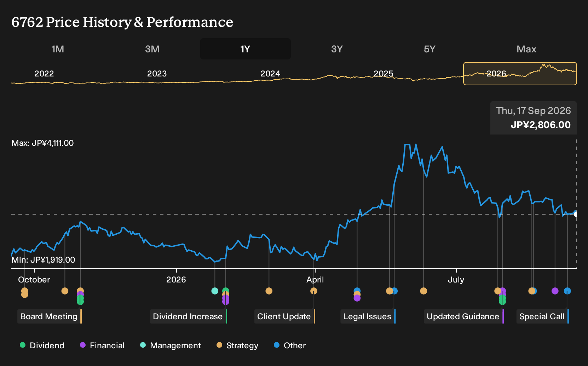The image size is (588, 366).
Task: Toggle the Dividend legend filter
Action: click(42, 345)
